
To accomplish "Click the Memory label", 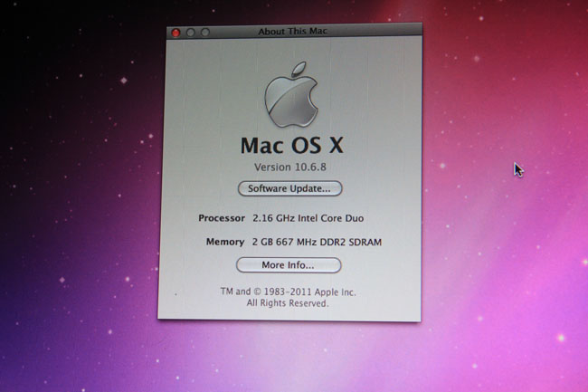I will 225,243.
